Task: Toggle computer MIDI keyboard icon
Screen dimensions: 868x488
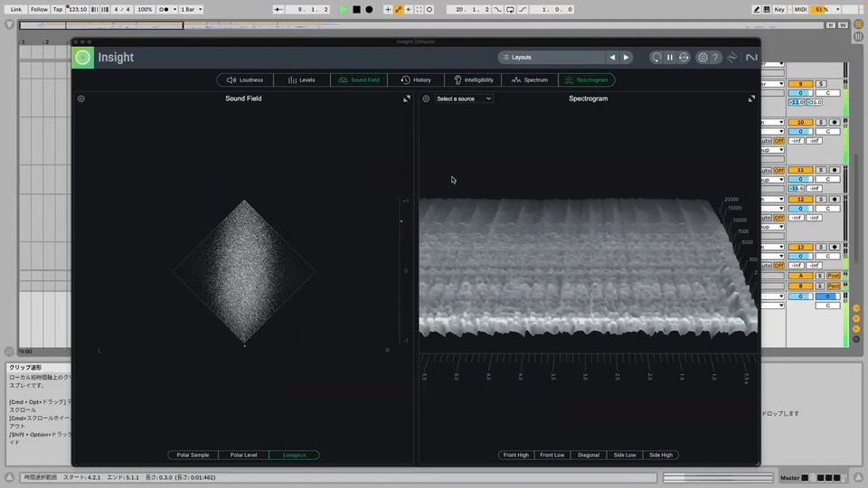Action: coord(767,9)
